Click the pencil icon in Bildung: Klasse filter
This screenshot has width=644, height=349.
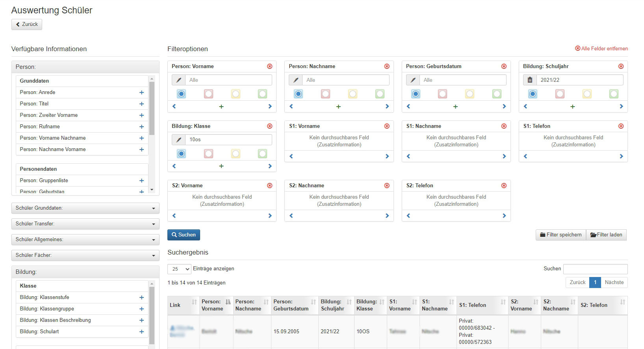click(x=179, y=140)
